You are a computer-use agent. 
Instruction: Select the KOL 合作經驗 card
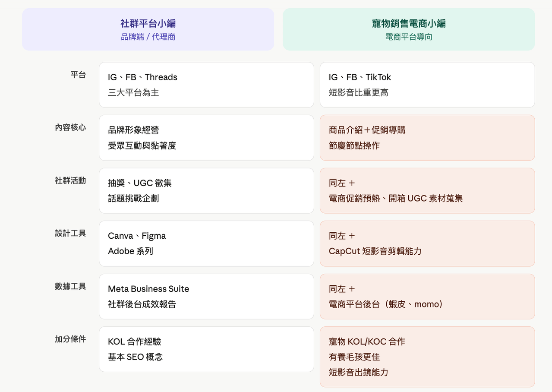click(206, 349)
